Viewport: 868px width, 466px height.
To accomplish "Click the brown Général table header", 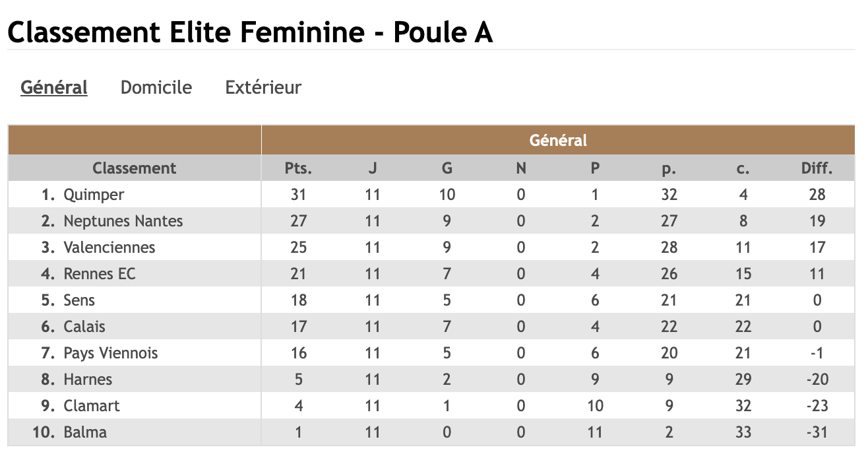I will tap(558, 140).
